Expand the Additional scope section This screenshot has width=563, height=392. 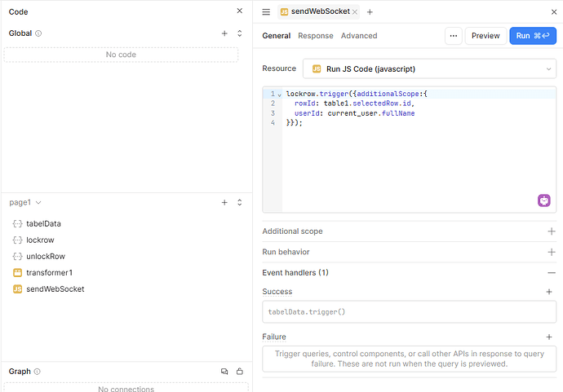coord(552,231)
